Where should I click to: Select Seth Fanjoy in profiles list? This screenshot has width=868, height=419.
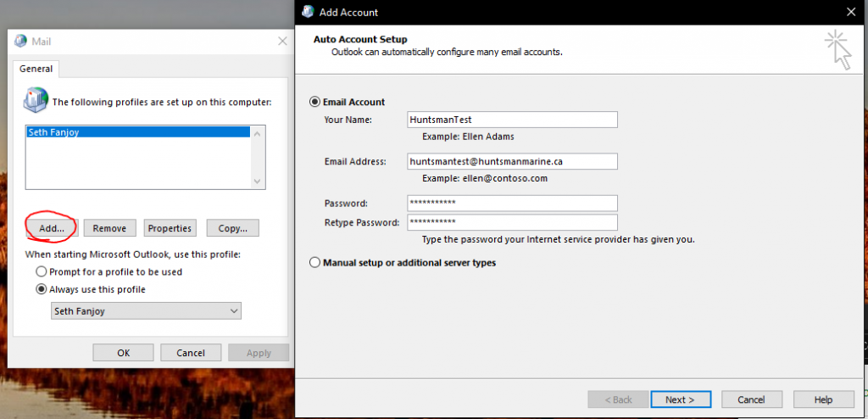[x=137, y=132]
